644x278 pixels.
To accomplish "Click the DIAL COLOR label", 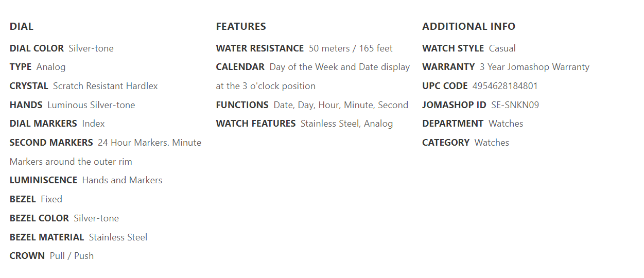I will click(37, 48).
